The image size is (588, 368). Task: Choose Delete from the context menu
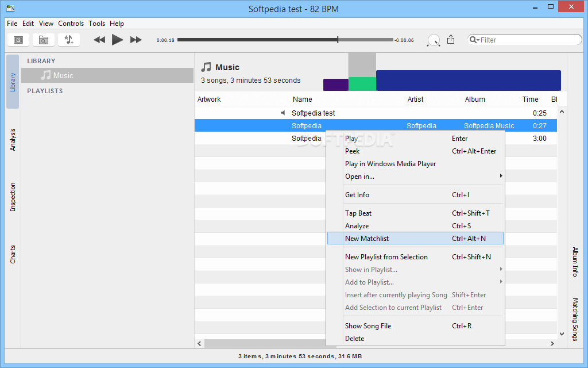click(x=415, y=339)
